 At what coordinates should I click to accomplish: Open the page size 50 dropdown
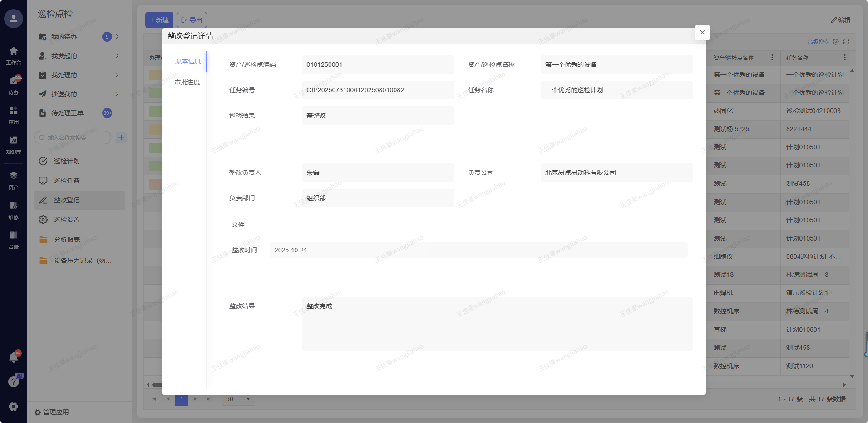(238, 399)
